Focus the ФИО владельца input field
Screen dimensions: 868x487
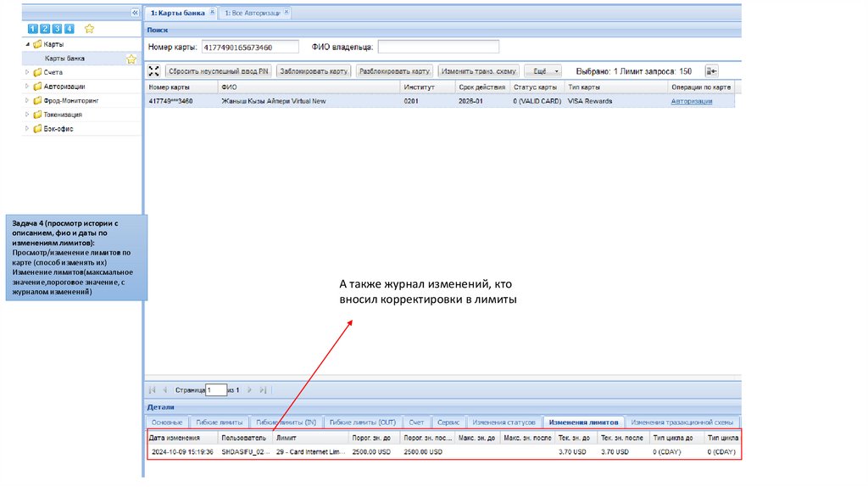[438, 48]
